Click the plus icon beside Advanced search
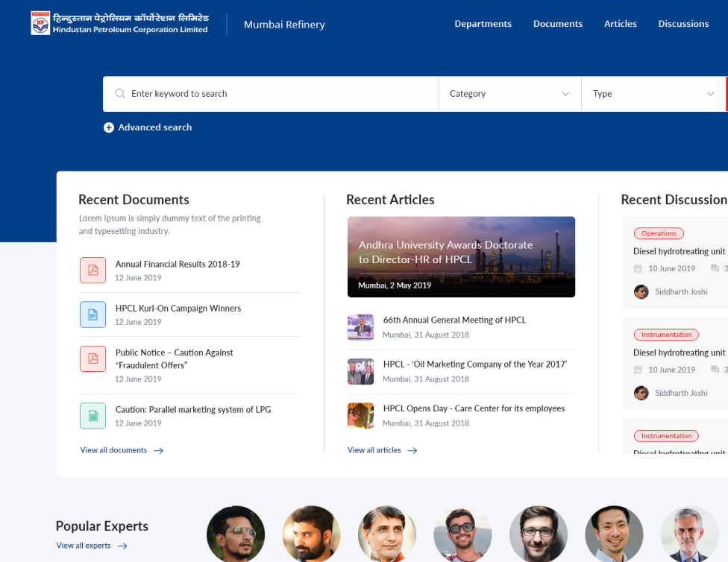This screenshot has width=728, height=562. click(109, 127)
